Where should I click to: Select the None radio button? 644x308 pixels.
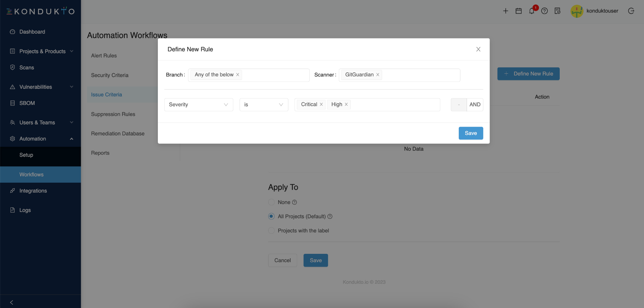click(271, 202)
